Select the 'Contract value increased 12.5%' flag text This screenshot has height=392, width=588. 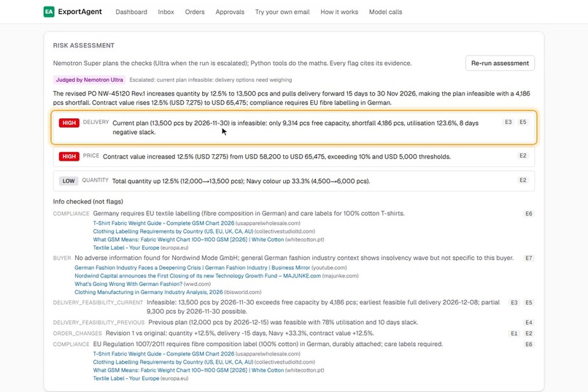(x=276, y=157)
